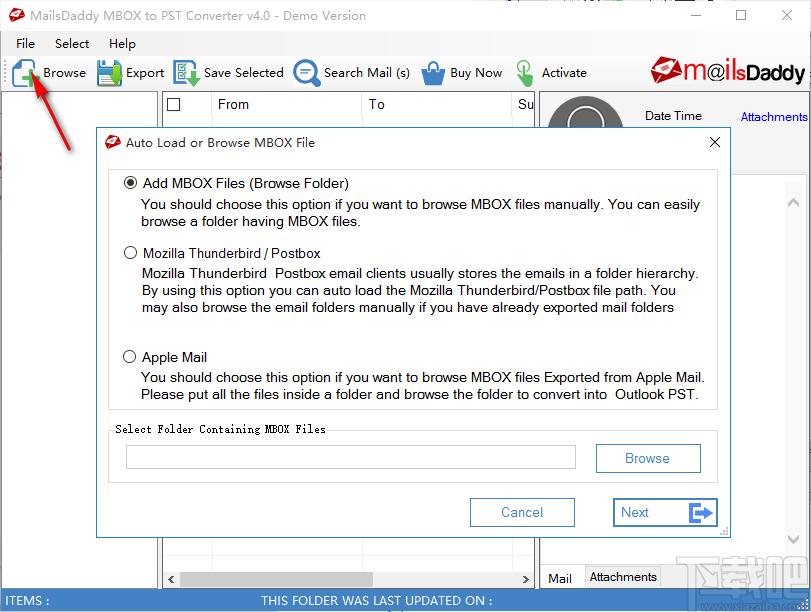This screenshot has height=612, width=811.
Task: Close the Auto Load or Browse MBOX dialog
Action: point(715,142)
